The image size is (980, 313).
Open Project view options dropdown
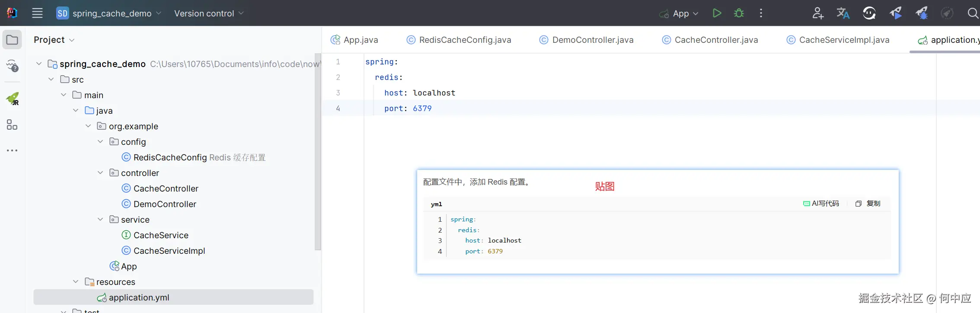click(x=54, y=40)
